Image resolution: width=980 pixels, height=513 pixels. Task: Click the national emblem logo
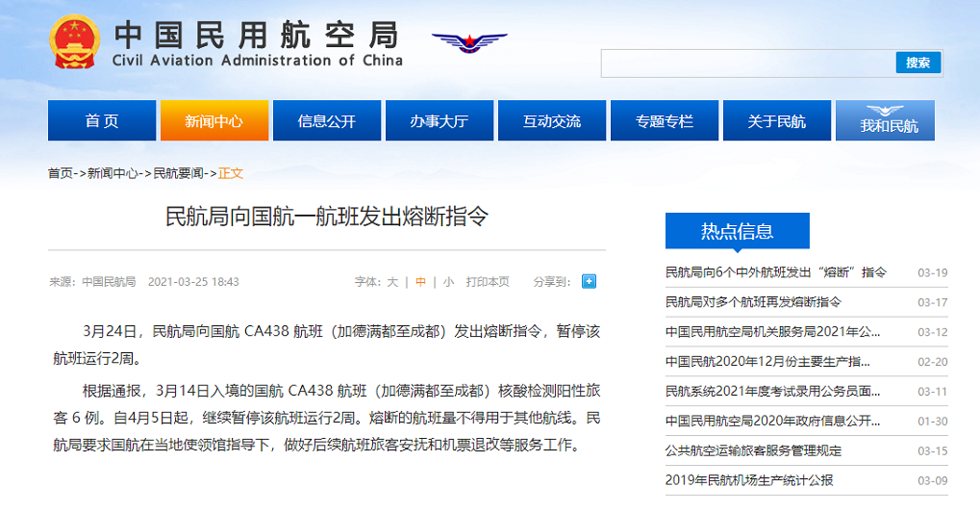click(75, 41)
